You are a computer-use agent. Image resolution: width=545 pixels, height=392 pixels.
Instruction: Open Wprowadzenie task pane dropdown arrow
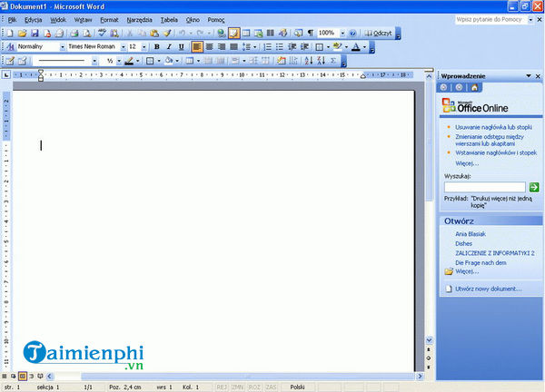529,75
